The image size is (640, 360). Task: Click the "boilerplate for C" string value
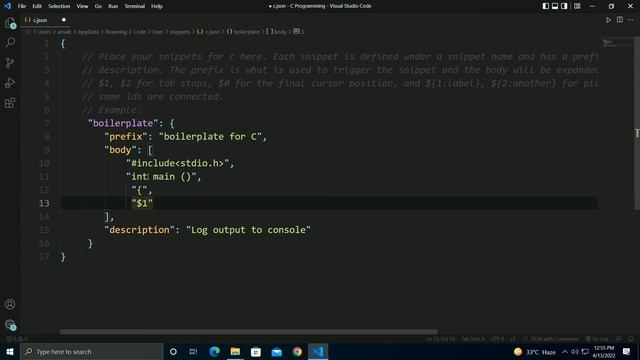(210, 137)
